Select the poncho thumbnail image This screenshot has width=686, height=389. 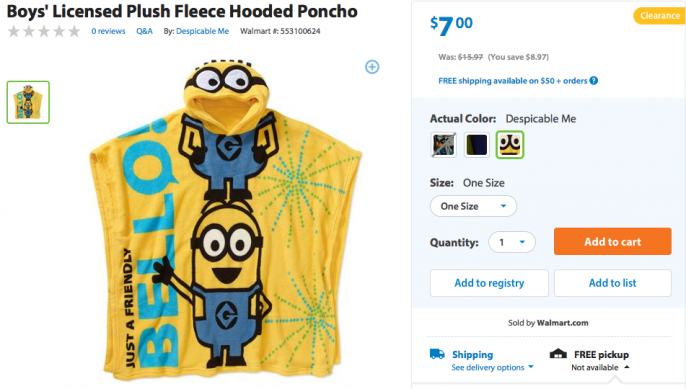[x=28, y=102]
